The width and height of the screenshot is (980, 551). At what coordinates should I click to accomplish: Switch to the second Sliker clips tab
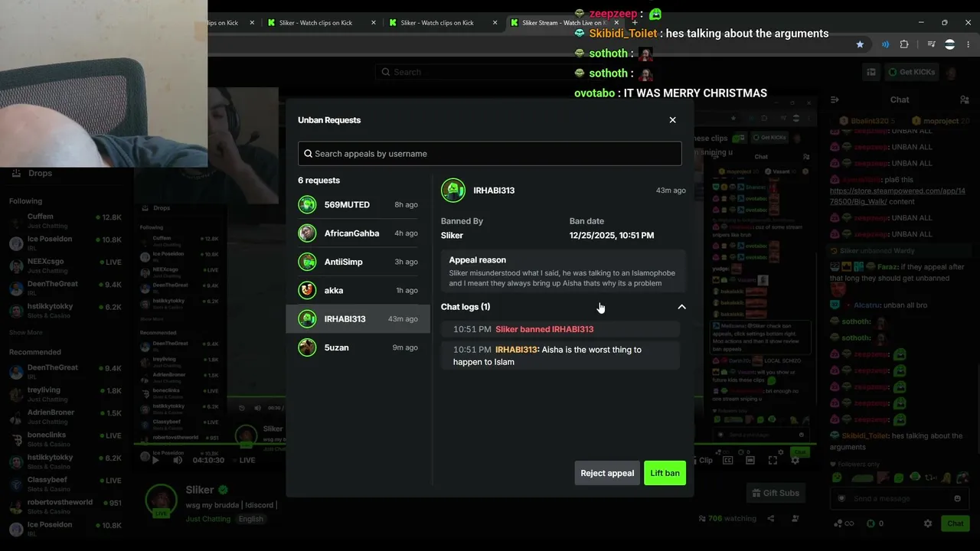322,23
